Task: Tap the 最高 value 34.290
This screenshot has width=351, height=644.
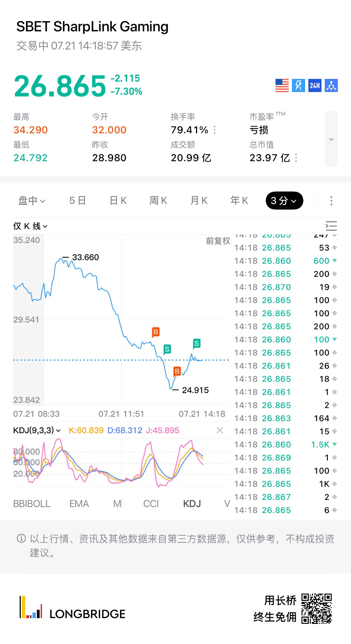Action: point(30,130)
